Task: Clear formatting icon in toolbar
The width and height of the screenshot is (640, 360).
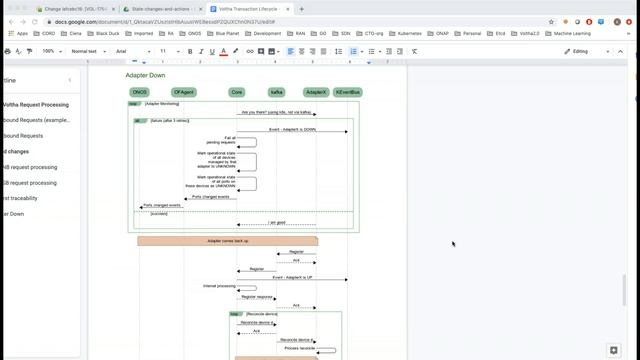Action: 415,51
